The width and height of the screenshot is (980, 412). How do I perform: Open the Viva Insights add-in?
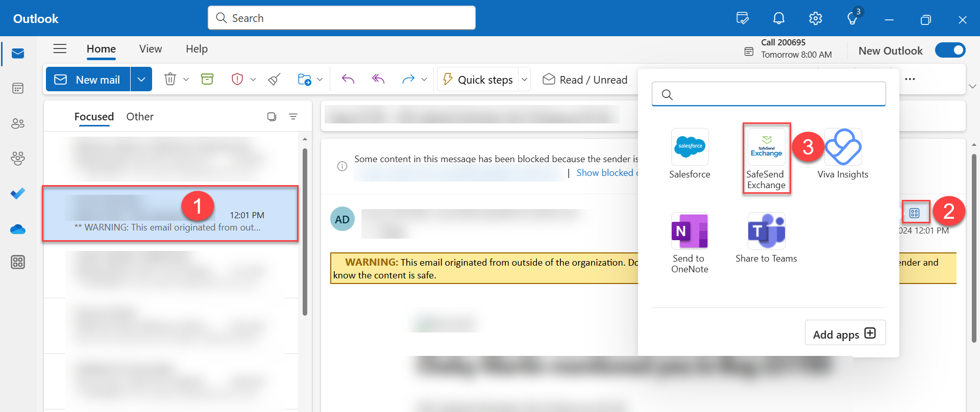click(x=843, y=154)
